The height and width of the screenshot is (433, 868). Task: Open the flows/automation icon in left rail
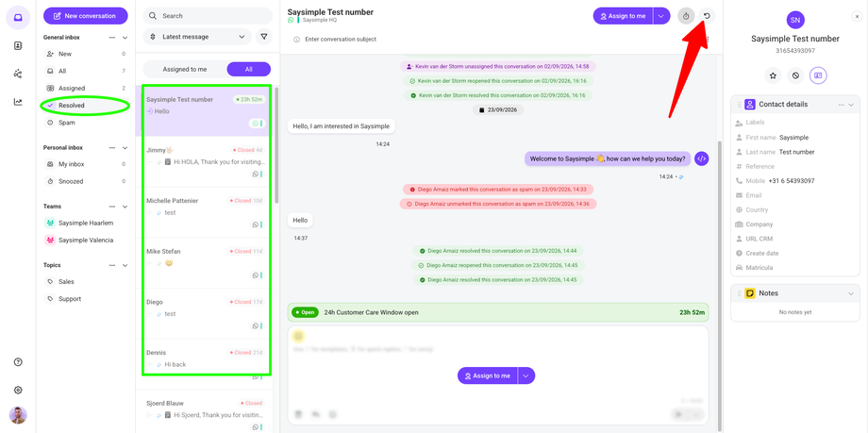(18, 74)
